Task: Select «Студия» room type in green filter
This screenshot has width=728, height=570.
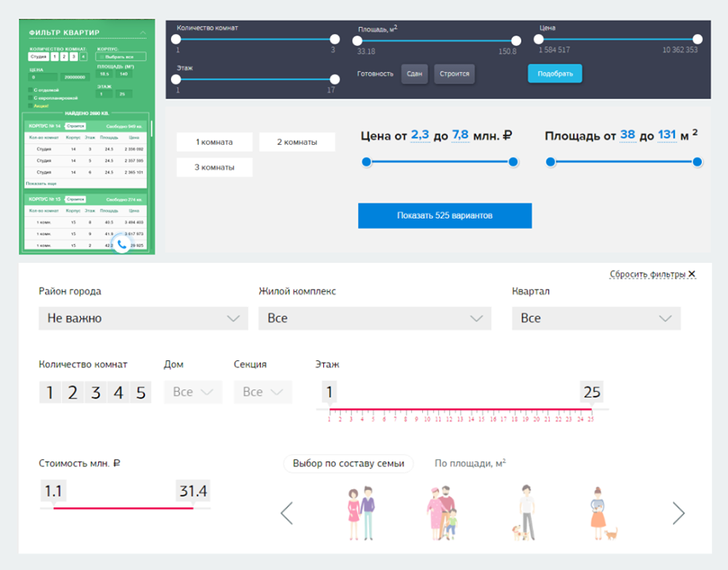Action: [39, 57]
